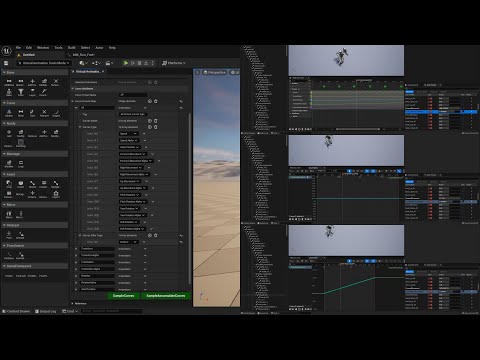Click the Tag value field in the curve preset
The width and height of the screenshot is (480, 360).
coord(132,114)
